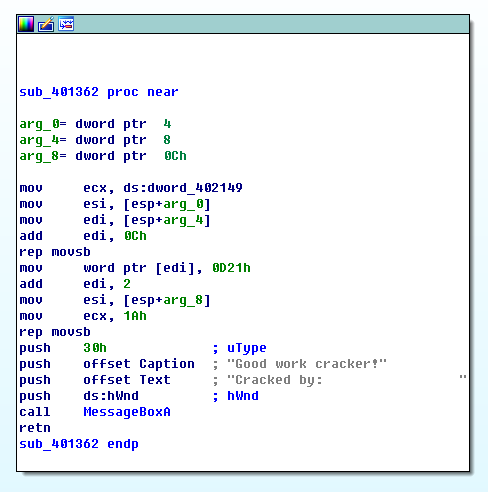
Task: Click the node color palette icon
Action: (x=26, y=24)
